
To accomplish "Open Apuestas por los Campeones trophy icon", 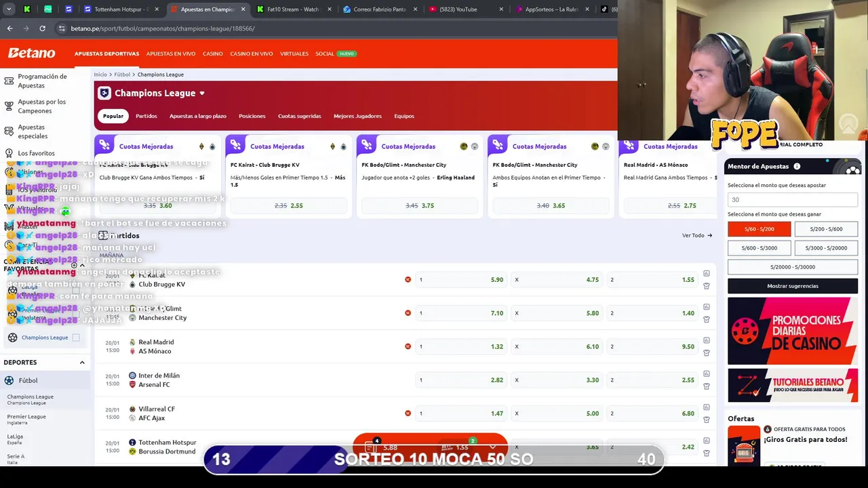I will click(9, 106).
